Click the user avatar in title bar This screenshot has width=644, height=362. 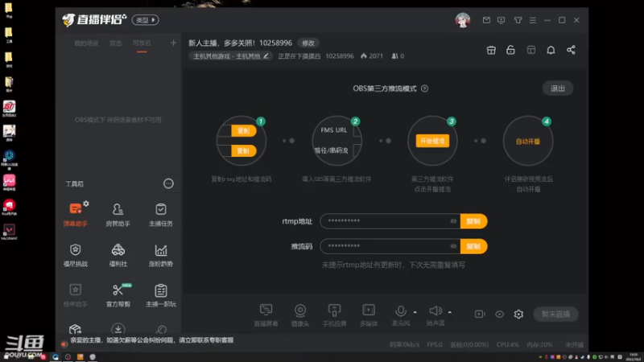pyautogui.click(x=462, y=19)
